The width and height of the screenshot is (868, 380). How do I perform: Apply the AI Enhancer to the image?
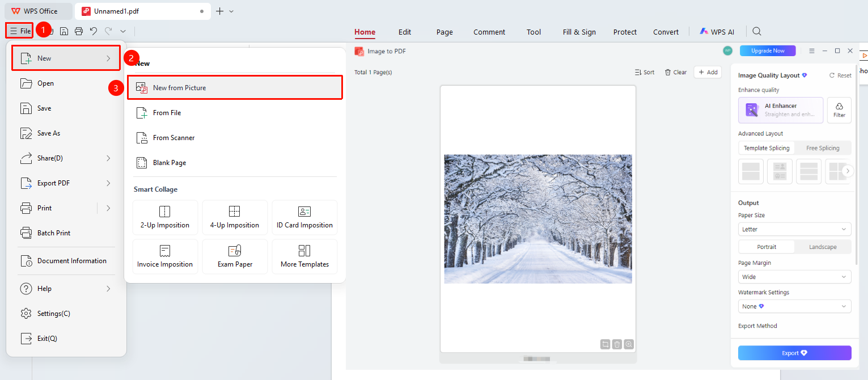tap(781, 110)
